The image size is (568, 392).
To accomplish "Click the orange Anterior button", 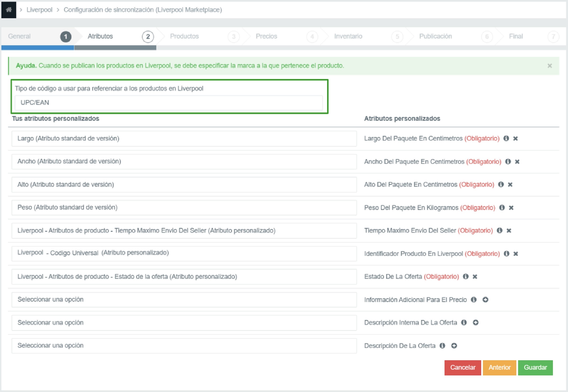I will (x=499, y=368).
